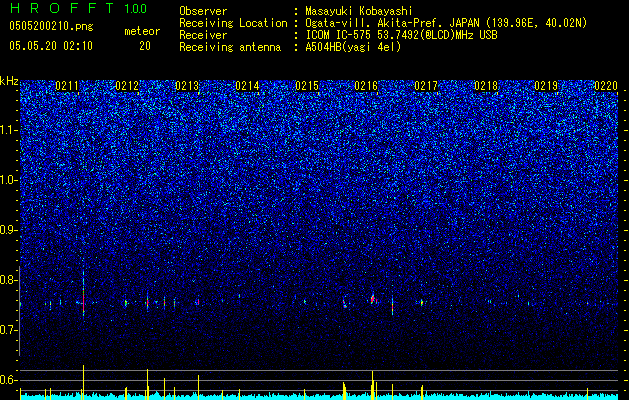Click the 0216 time marker
This screenshot has width=629, height=400.
(x=366, y=86)
